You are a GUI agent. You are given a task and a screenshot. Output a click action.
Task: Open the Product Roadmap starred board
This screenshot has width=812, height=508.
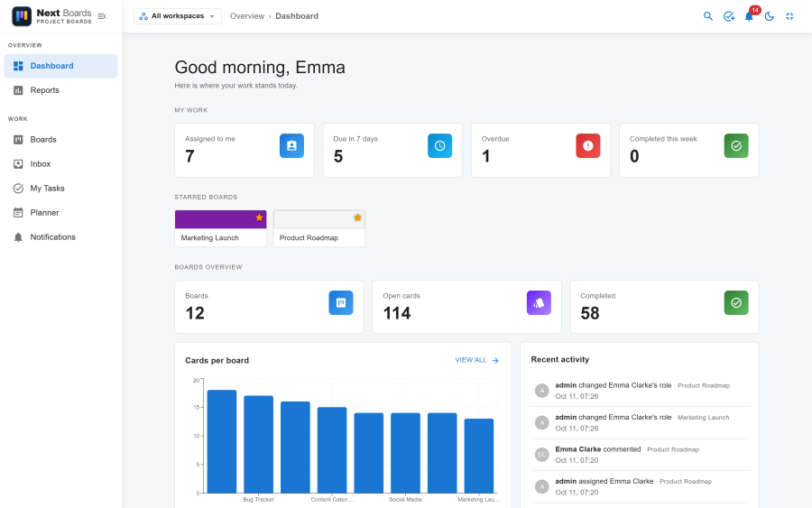(319, 228)
